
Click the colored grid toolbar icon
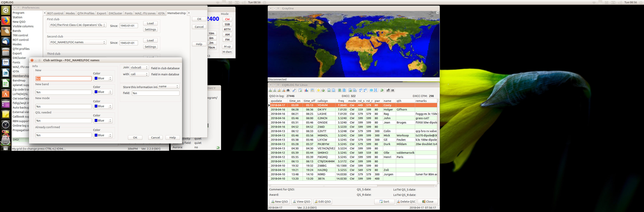[x=313, y=90]
